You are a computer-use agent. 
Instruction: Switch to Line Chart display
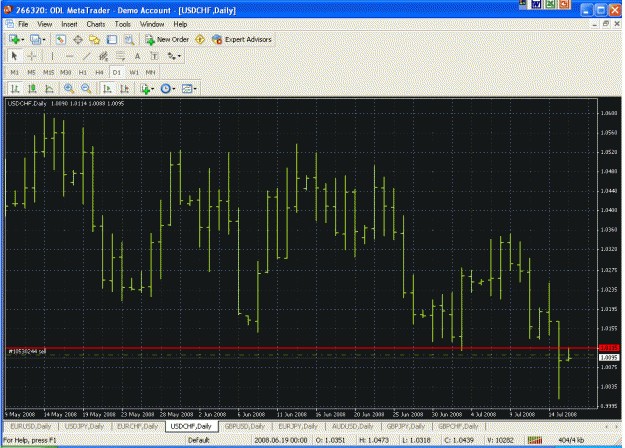click(x=49, y=89)
